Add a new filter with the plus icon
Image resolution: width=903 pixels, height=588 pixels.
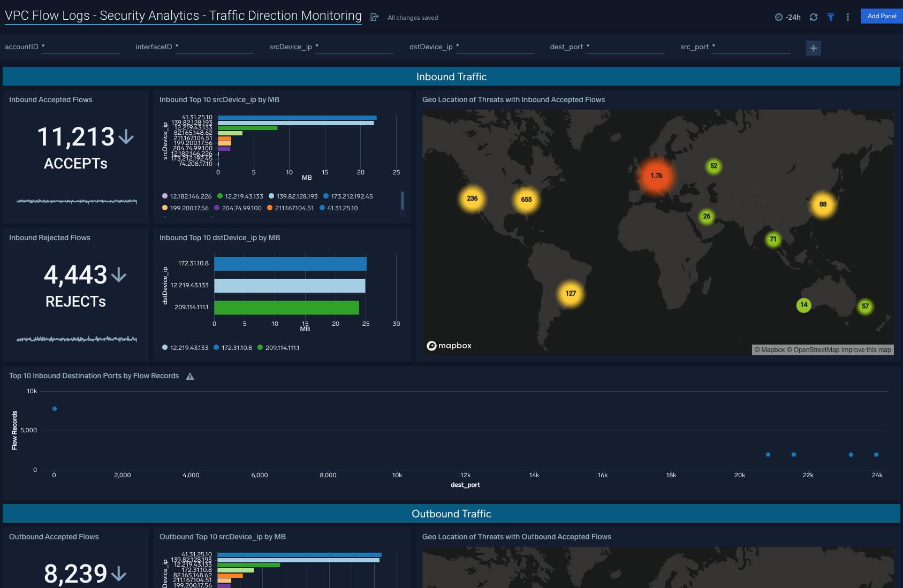pyautogui.click(x=813, y=48)
